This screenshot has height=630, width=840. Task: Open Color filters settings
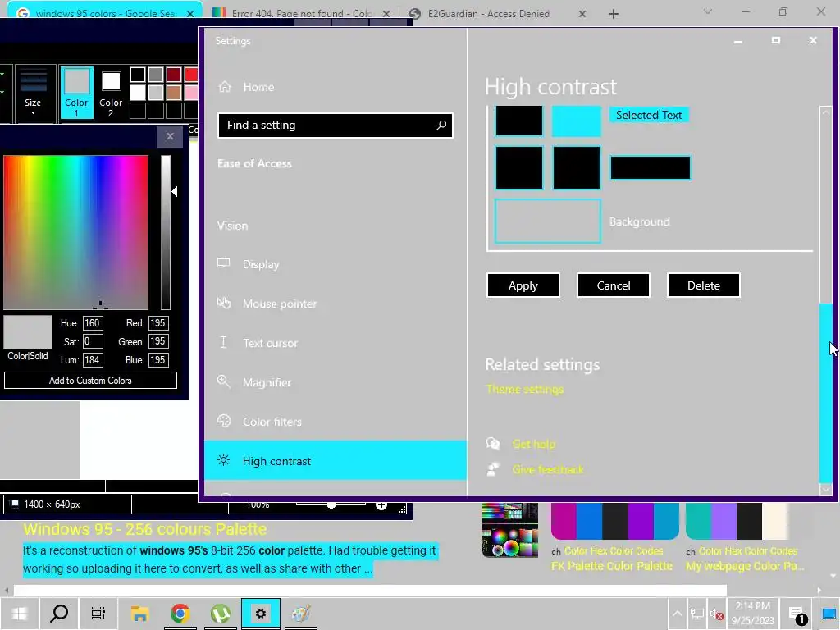(272, 422)
